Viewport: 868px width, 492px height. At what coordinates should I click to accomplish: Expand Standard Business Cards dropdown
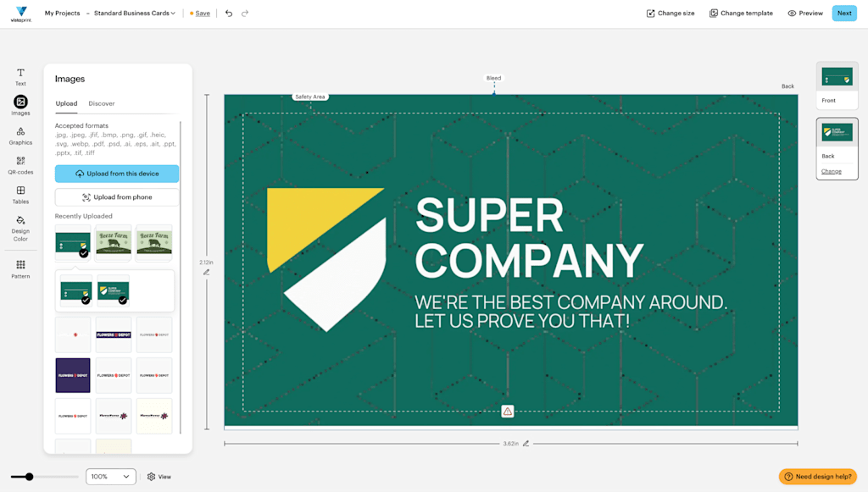135,14
